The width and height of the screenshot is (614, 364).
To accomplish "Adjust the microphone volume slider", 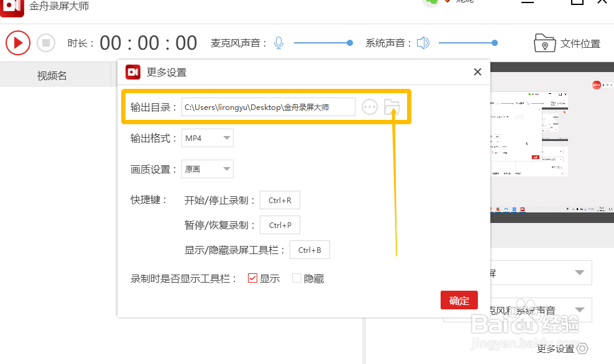I will pyautogui.click(x=323, y=43).
